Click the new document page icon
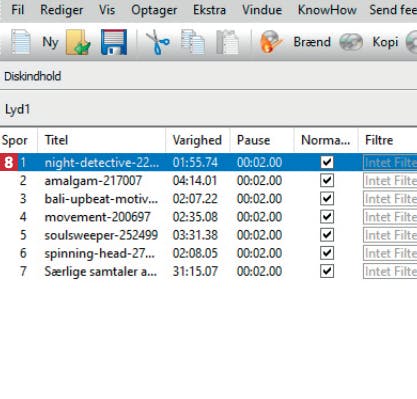Image resolution: width=417 pixels, height=399 pixels. [21, 42]
